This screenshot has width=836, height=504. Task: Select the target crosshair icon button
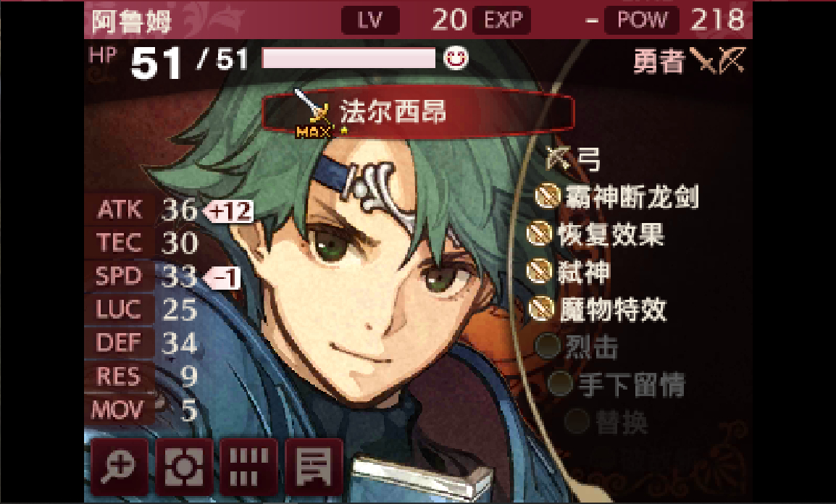point(185,467)
